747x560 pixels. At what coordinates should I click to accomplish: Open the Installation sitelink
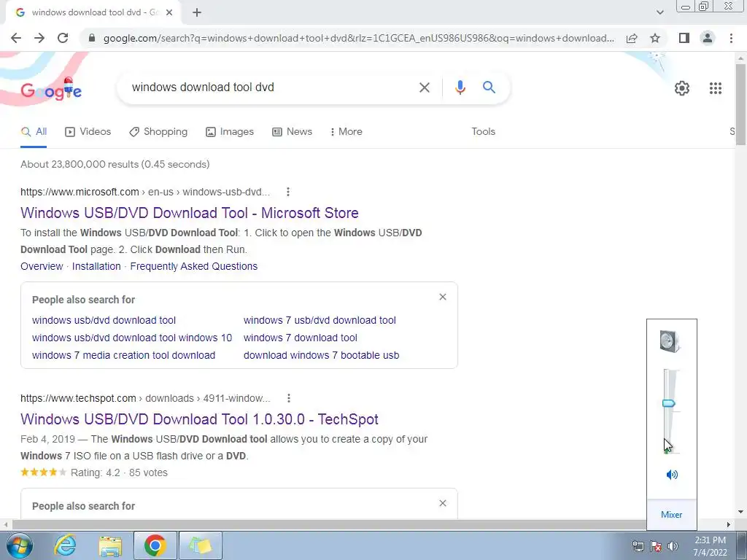pyautogui.click(x=96, y=266)
